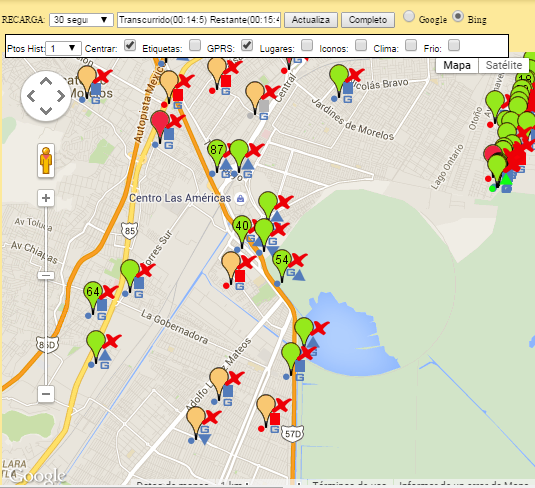The width and height of the screenshot is (535, 488).
Task: Pan the map up with arrow
Action: click(46, 81)
